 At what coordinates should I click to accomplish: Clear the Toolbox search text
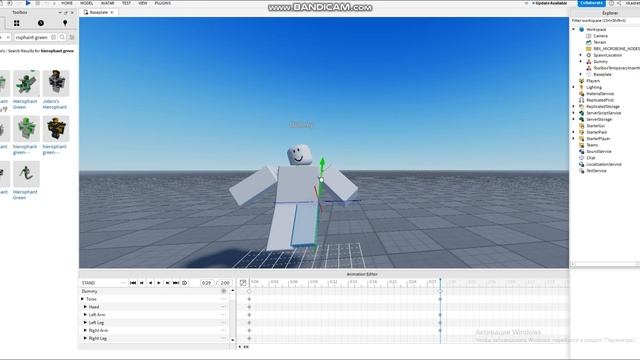(x=53, y=37)
